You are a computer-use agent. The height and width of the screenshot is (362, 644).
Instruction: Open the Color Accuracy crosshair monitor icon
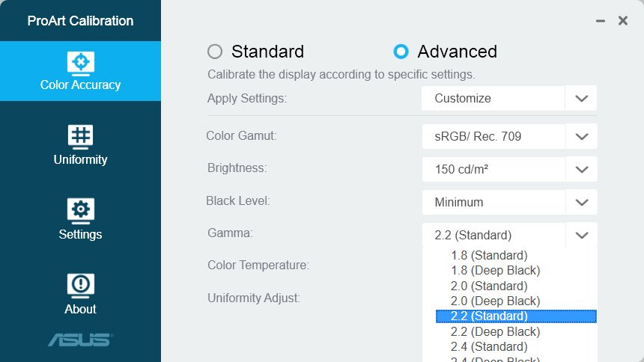click(x=81, y=64)
